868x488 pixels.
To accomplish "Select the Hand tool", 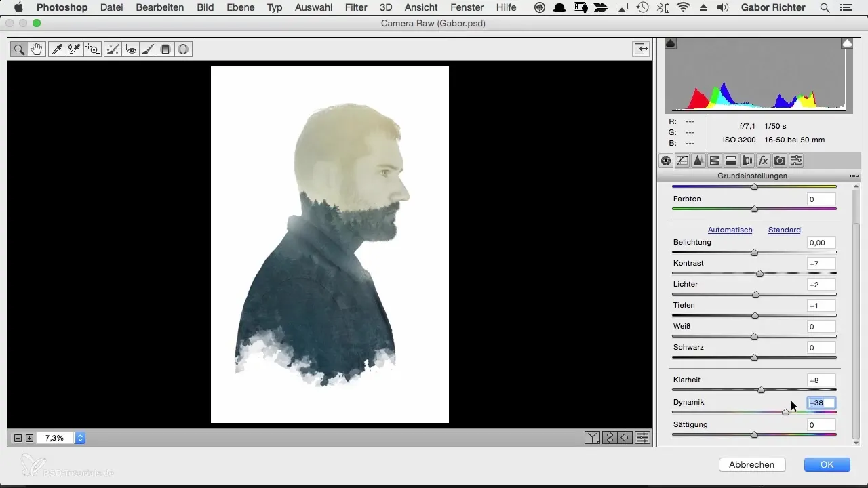I will point(37,49).
